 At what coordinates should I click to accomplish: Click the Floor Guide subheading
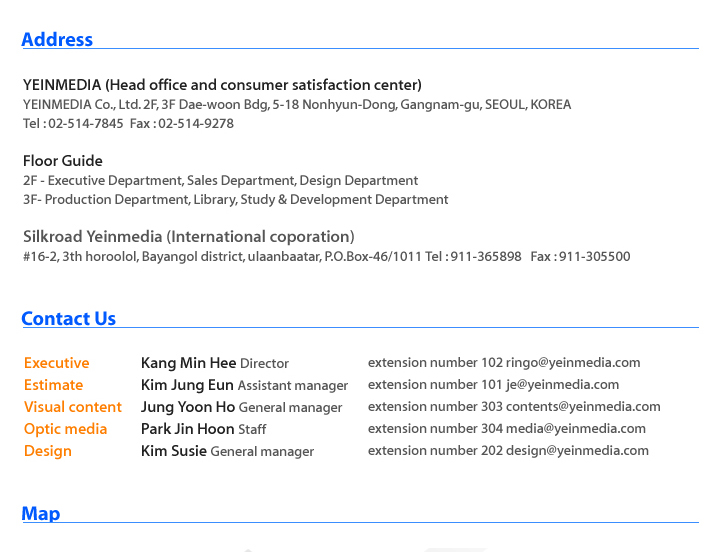63,161
